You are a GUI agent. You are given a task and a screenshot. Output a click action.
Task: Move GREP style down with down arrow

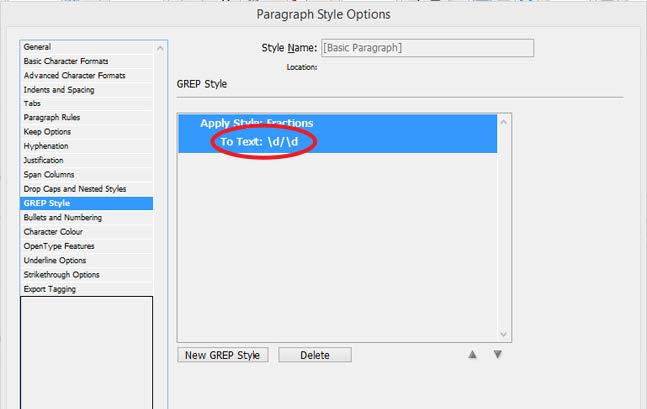click(x=498, y=355)
